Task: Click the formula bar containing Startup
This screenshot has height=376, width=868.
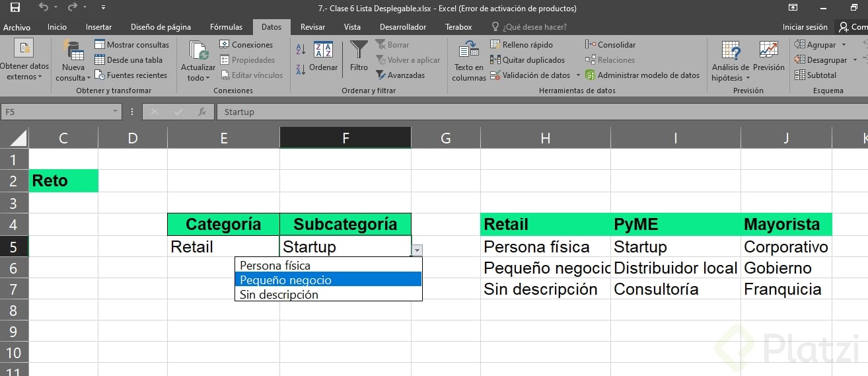Action: pos(542,112)
